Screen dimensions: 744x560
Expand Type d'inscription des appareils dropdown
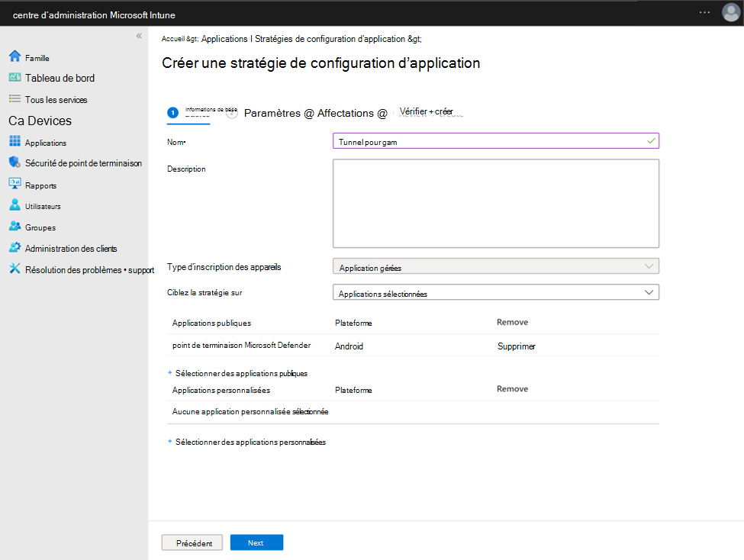(496, 266)
